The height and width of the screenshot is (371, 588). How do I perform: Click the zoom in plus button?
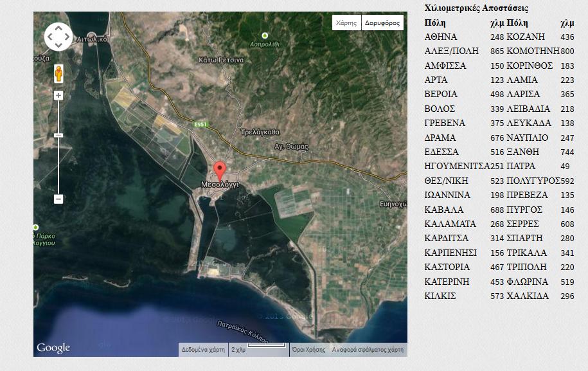tap(58, 96)
